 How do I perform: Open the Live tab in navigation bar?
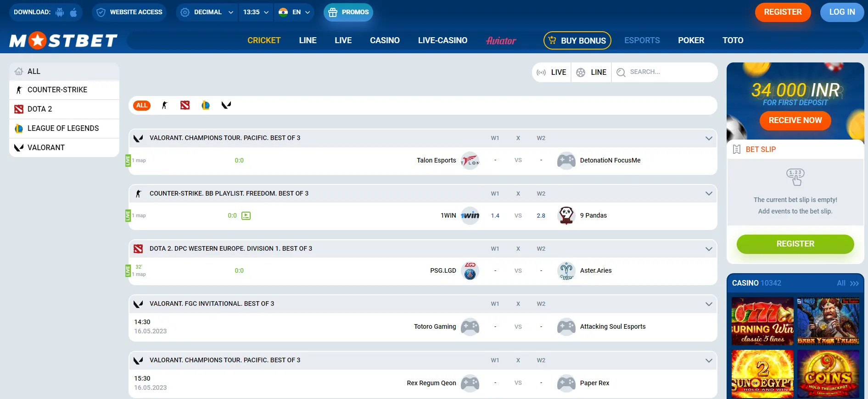(343, 40)
